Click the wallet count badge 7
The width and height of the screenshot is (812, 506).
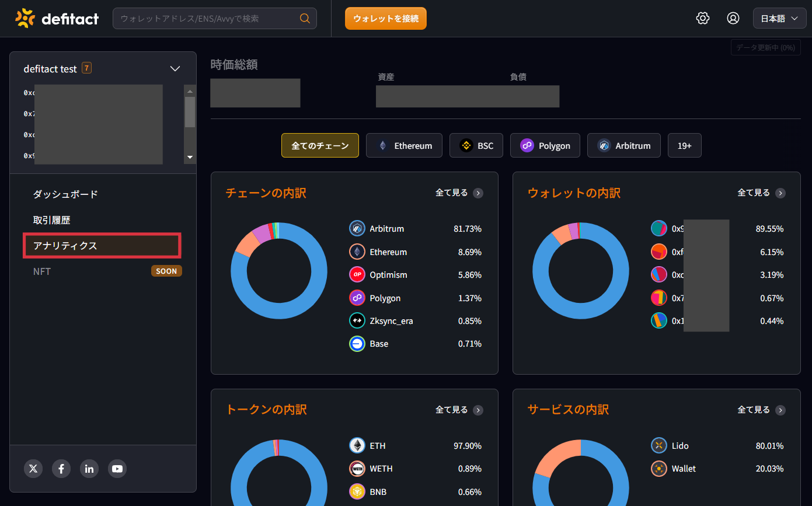point(86,68)
